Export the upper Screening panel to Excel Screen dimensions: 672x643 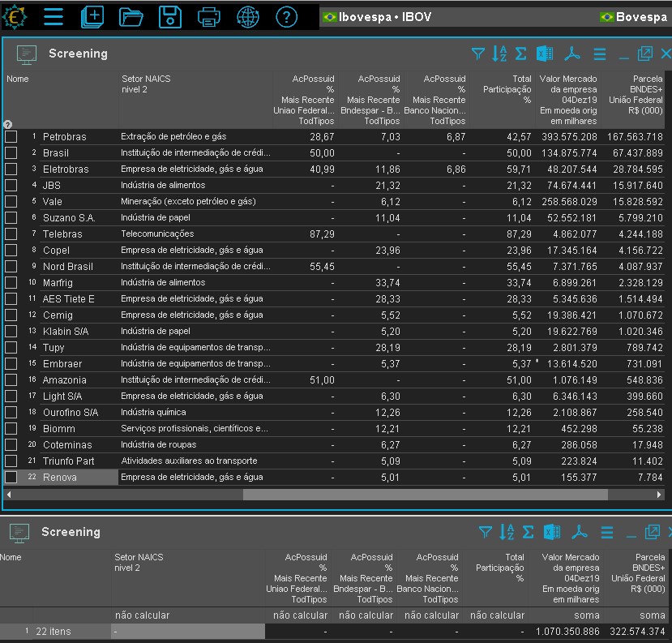pyautogui.click(x=545, y=54)
